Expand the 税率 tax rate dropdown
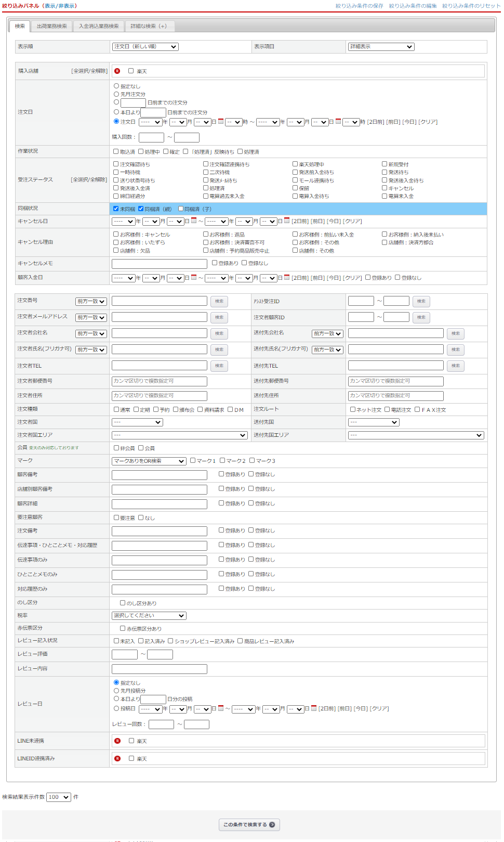This screenshot has height=842, width=504. click(x=149, y=616)
